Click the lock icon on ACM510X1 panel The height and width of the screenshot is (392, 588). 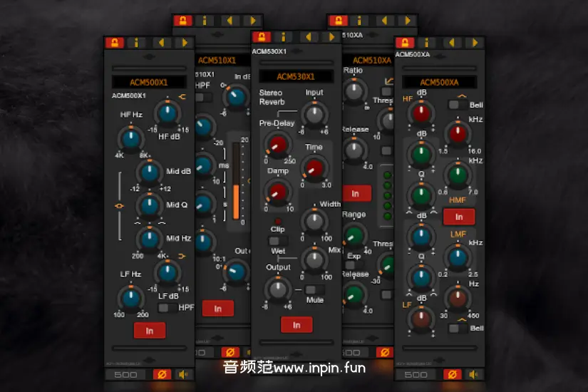pyautogui.click(x=183, y=21)
